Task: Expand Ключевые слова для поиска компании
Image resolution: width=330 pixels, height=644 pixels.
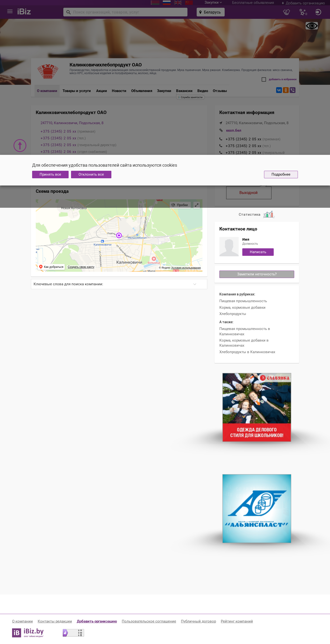Action: 119,284
